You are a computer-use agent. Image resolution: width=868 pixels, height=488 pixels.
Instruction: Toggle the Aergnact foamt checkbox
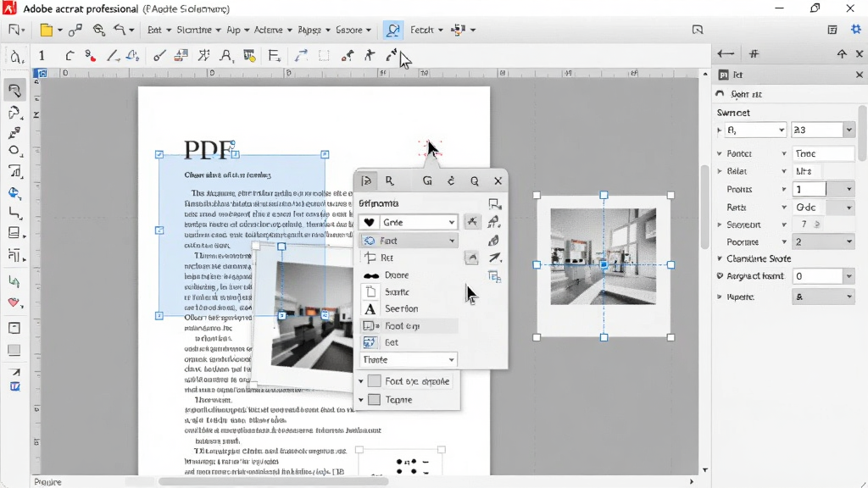720,275
